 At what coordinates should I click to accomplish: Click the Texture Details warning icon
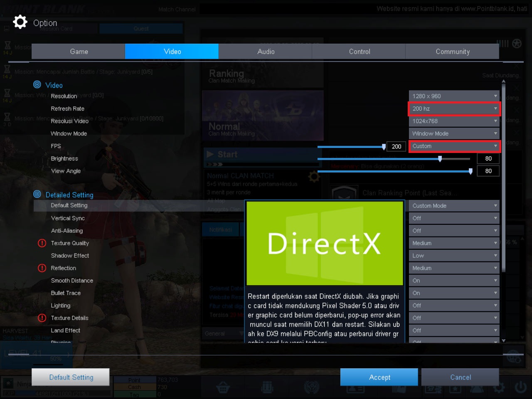[42, 318]
